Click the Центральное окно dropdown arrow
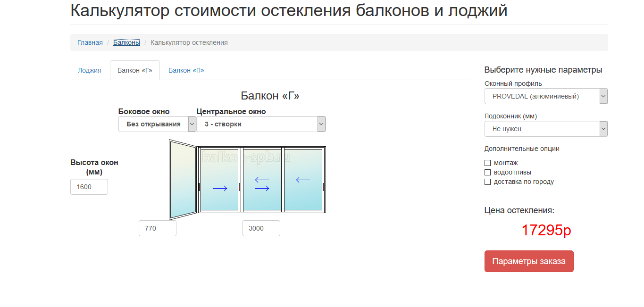Screen dimensions: 644x307 coord(321,124)
